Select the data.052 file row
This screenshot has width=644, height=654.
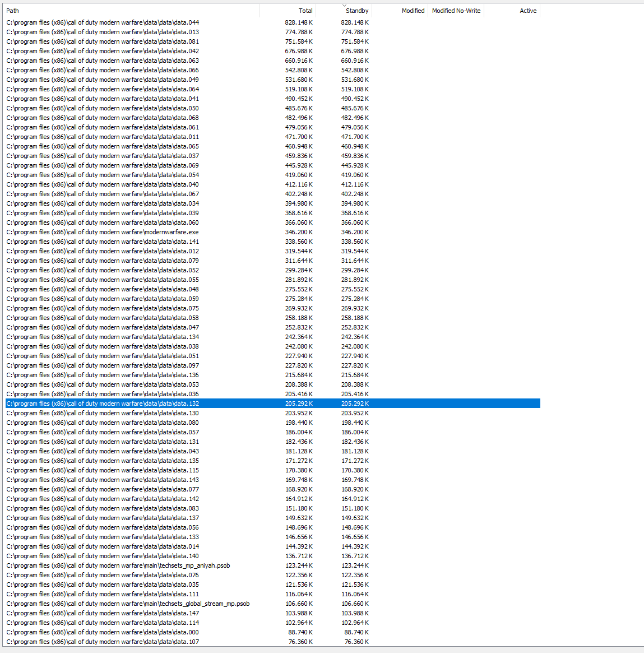point(273,270)
